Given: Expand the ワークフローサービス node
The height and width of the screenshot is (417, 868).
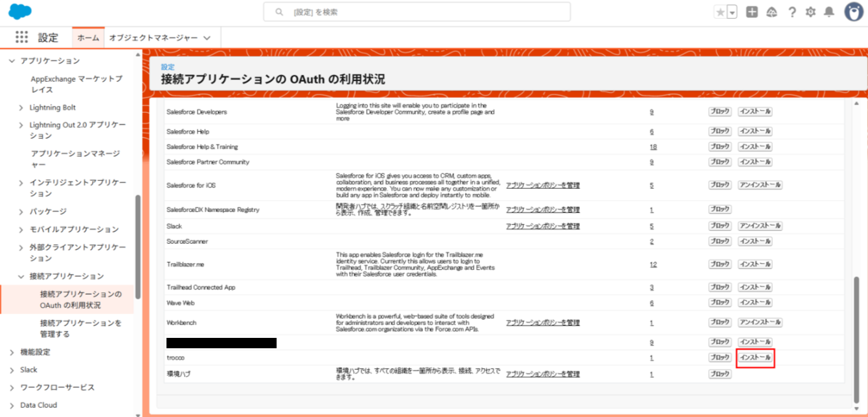Looking at the screenshot, I should tap(11, 387).
